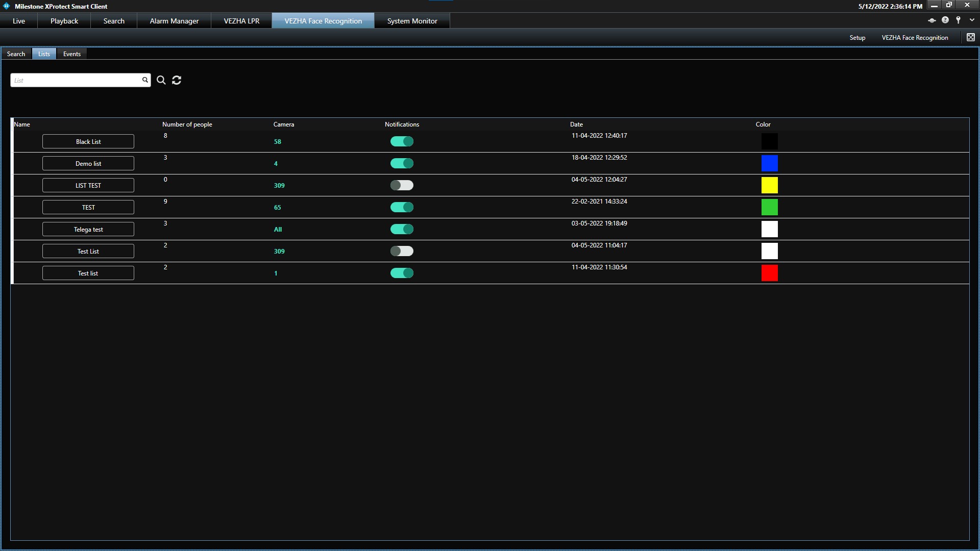Click camera value 309 for LIST TEST

tap(279, 185)
